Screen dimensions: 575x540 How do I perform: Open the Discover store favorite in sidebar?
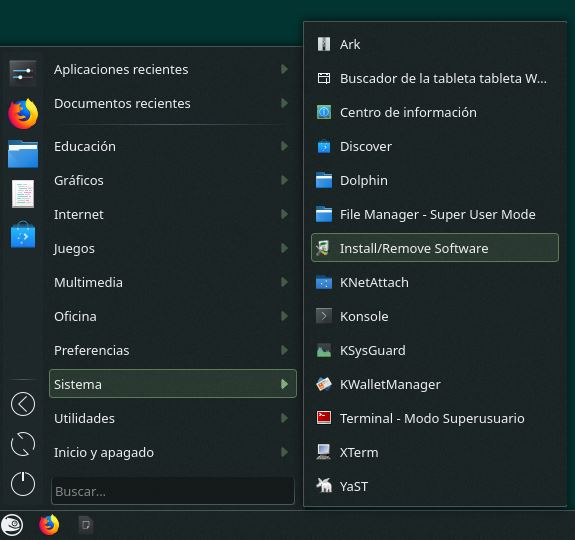click(x=23, y=235)
